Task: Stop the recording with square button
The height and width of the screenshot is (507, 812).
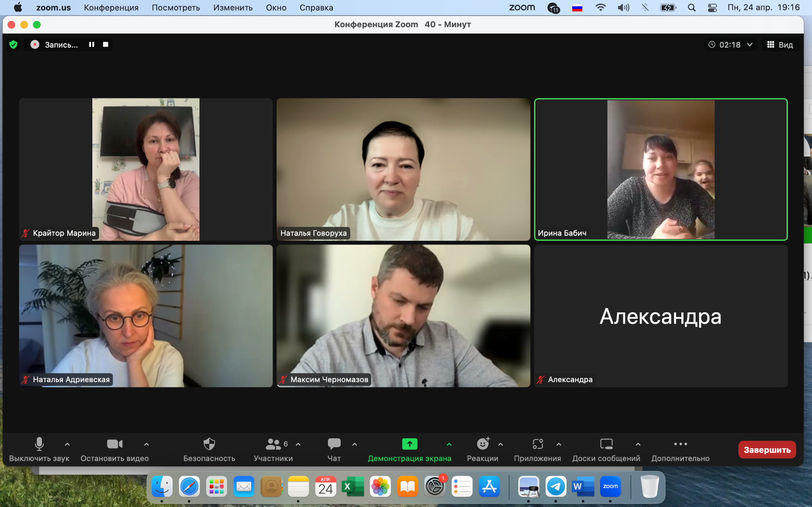Action: coord(106,45)
